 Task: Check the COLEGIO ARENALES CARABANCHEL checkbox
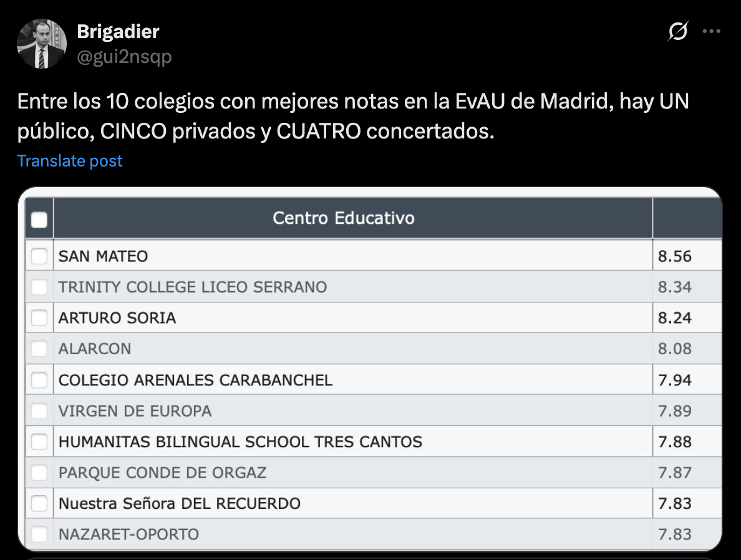(x=39, y=380)
